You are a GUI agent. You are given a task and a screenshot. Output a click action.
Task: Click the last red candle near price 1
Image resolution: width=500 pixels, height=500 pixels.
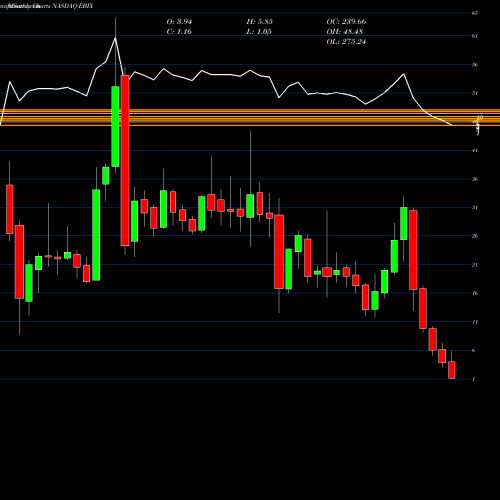[452, 370]
